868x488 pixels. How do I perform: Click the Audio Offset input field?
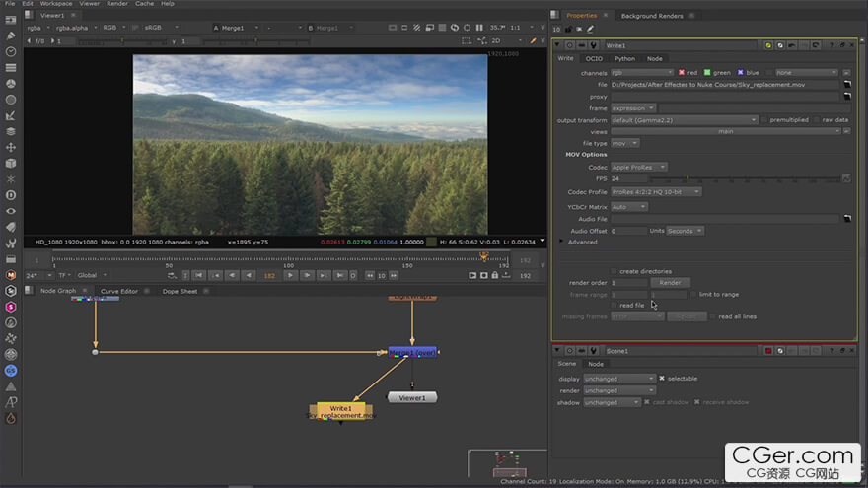click(628, 231)
